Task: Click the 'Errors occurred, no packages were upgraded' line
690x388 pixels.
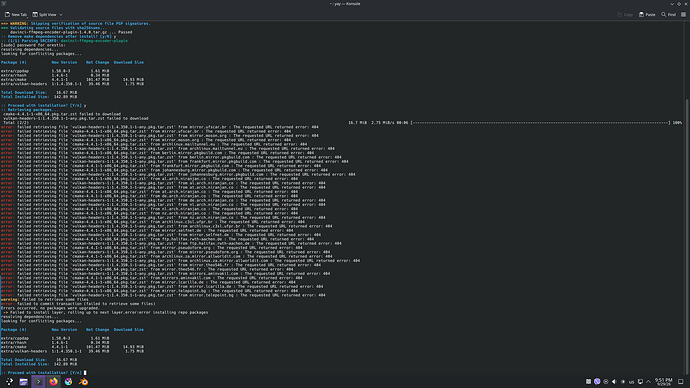Action: click(50, 308)
